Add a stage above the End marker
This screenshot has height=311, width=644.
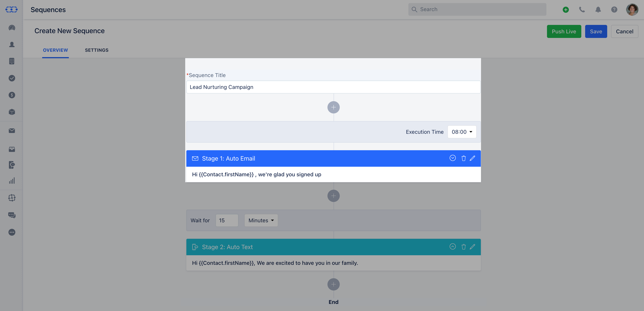(333, 284)
